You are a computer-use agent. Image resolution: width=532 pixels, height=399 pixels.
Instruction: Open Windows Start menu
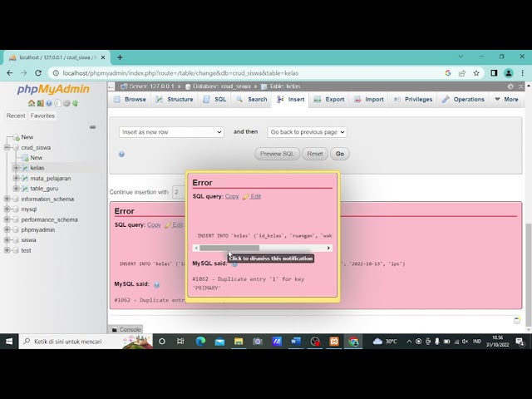tap(9, 342)
